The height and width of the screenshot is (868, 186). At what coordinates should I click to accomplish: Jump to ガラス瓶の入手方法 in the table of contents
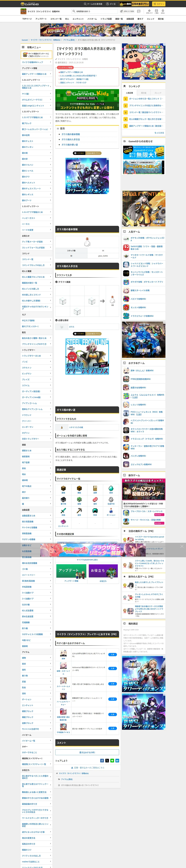click(71, 139)
